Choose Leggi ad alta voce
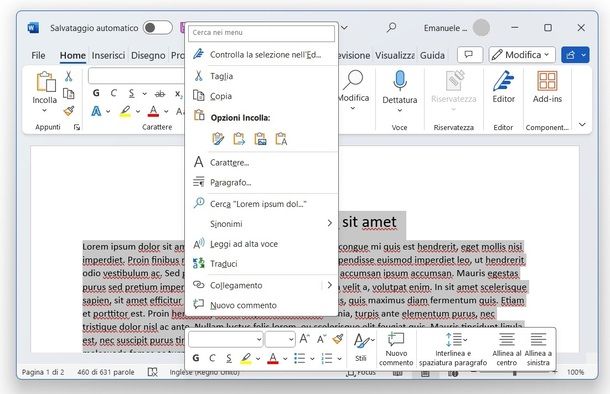 261,243
